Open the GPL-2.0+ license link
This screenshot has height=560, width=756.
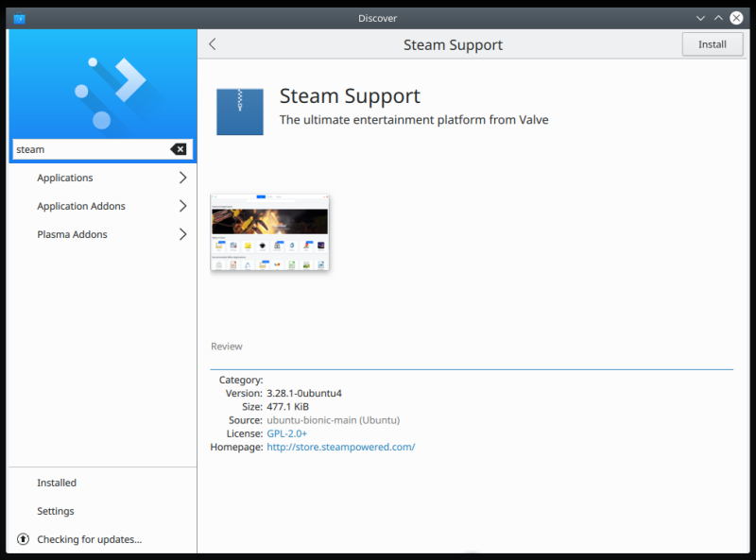click(286, 433)
